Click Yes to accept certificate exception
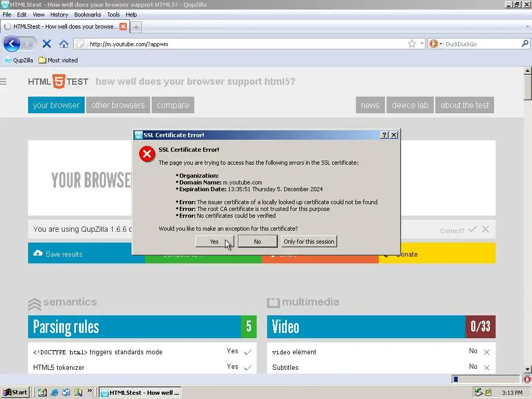The height and width of the screenshot is (399, 532). [x=215, y=242]
